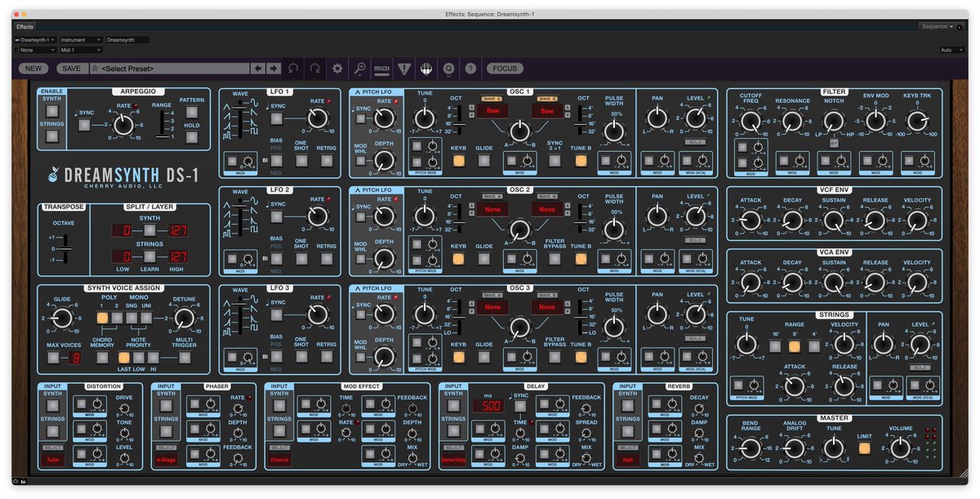This screenshot has height=499, width=980.
Task: Click the Distortion Drive MOD button
Action: coord(82,403)
